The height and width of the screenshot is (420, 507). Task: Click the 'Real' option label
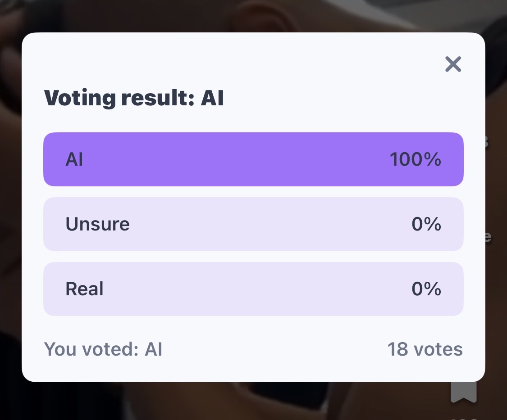coord(85,289)
